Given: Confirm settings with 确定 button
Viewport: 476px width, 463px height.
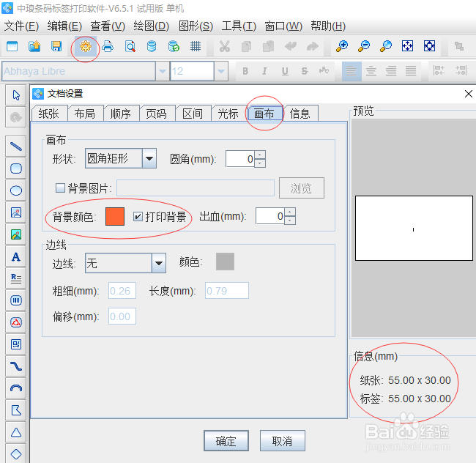Looking at the screenshot, I should (x=226, y=441).
